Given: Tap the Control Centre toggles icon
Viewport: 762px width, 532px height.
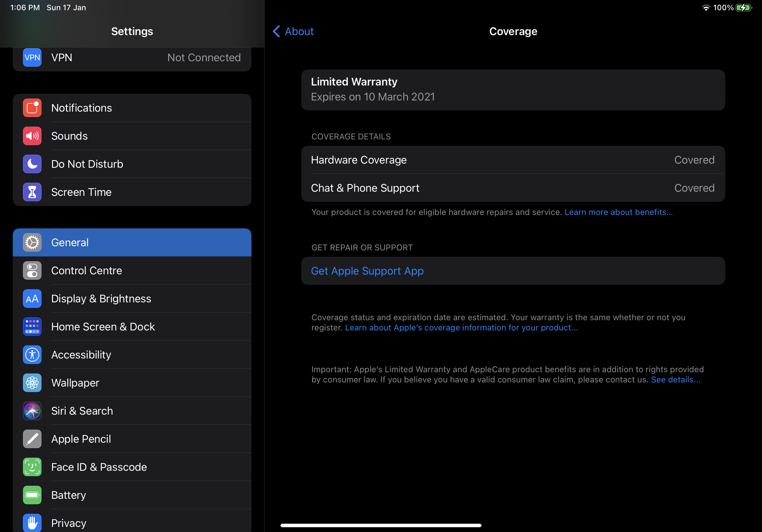Looking at the screenshot, I should [x=32, y=271].
